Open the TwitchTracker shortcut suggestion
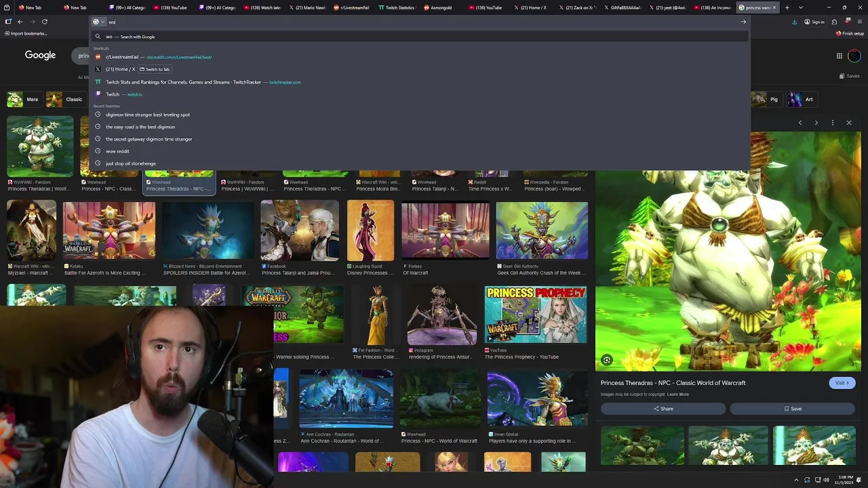The height and width of the screenshot is (488, 868). pyautogui.click(x=420, y=82)
